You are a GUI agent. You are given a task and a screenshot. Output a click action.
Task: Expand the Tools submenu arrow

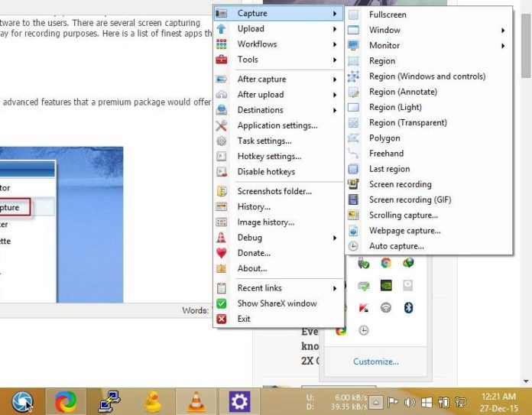(335, 60)
